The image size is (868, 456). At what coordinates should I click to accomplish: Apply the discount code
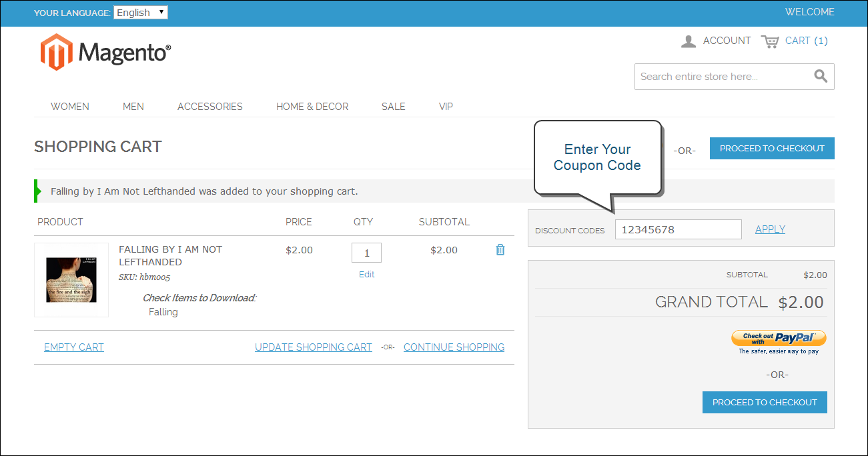tap(770, 229)
